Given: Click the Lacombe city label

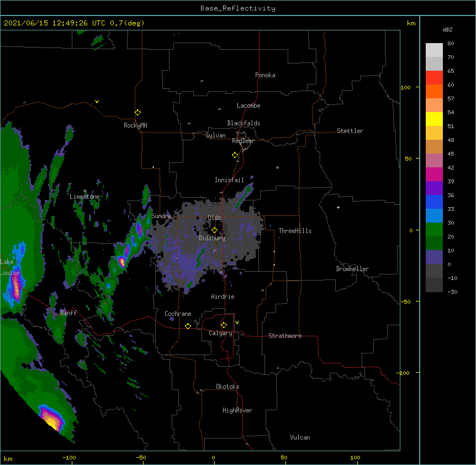Looking at the screenshot, I should tap(248, 105).
